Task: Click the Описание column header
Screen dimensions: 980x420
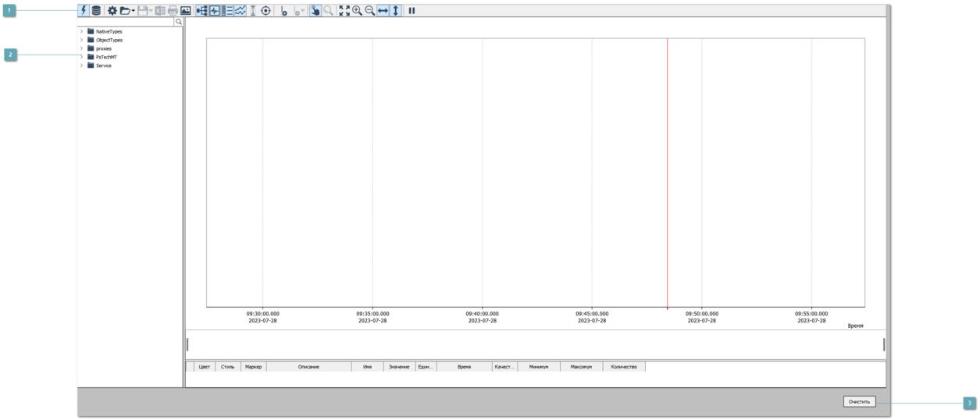Action: tap(308, 366)
